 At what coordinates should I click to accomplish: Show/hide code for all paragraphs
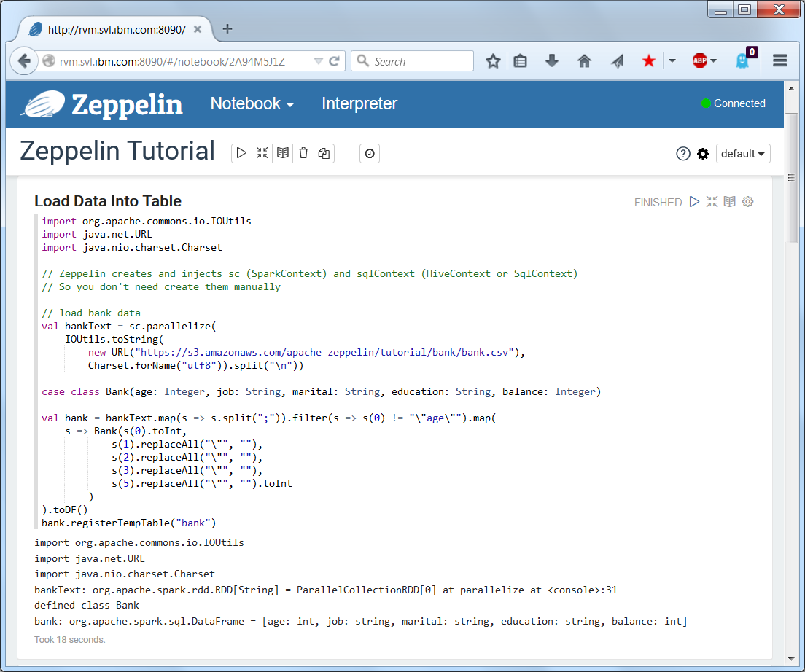pos(262,153)
